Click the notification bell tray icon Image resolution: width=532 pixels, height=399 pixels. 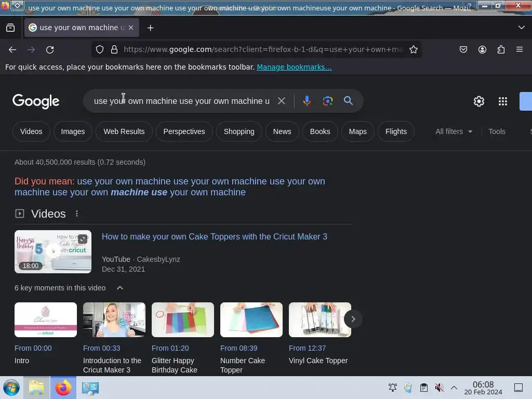coord(393,388)
